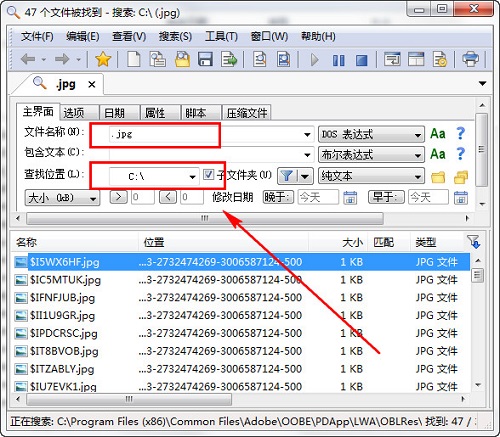The height and width of the screenshot is (437, 500).
Task: Toggle case sensitivity Aa for containing text
Action: pos(438,154)
